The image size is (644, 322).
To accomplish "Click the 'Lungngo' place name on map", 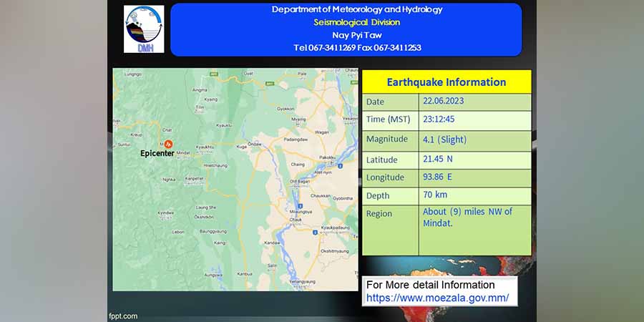I will pyautogui.click(x=132, y=74).
